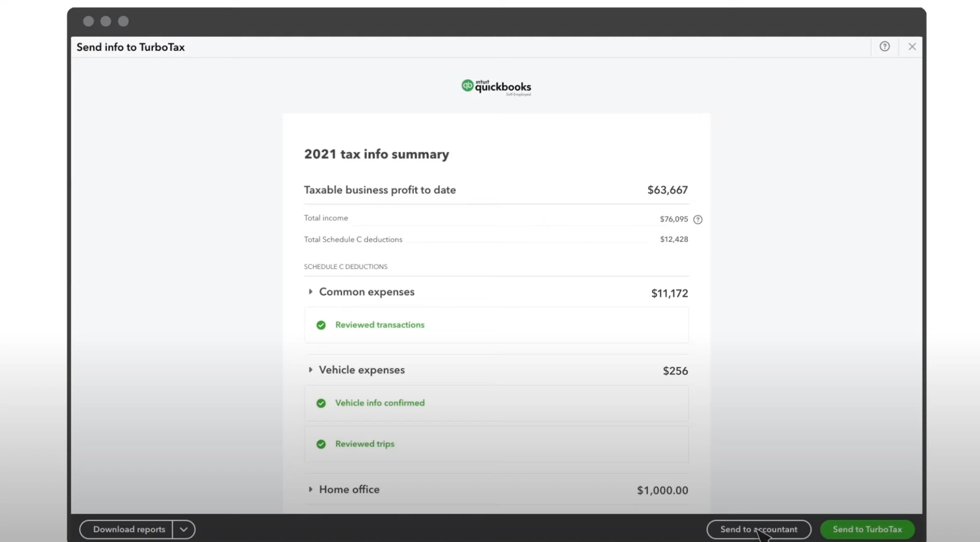The height and width of the screenshot is (542, 980).
Task: Select the Total Schedule C deductions row
Action: click(x=353, y=239)
